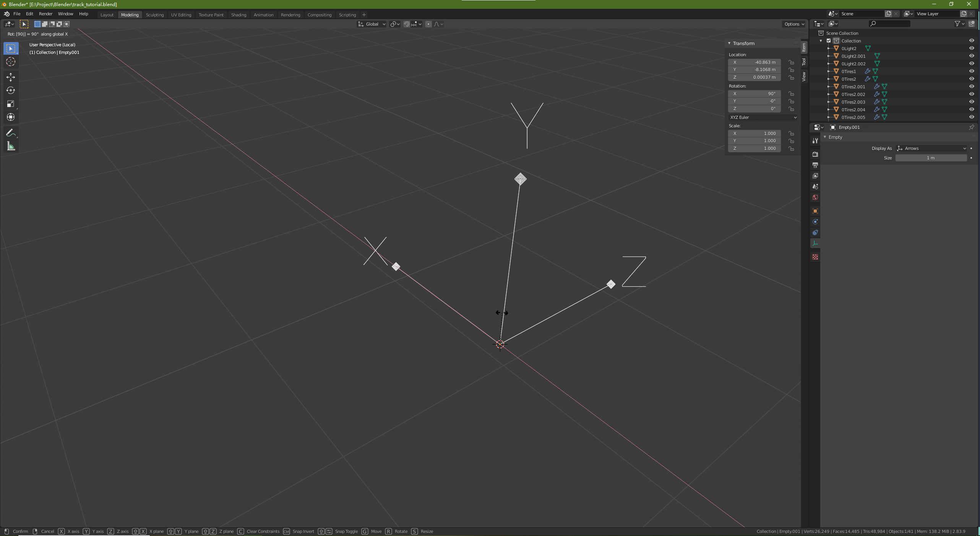Hide 0Tires1 with its eye icon
The width and height of the screenshot is (980, 536).
(x=971, y=71)
